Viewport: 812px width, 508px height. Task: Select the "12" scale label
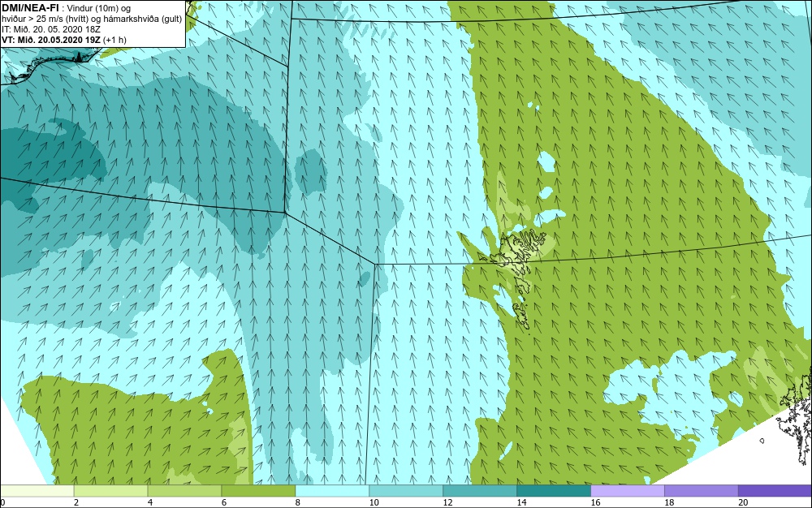point(447,502)
